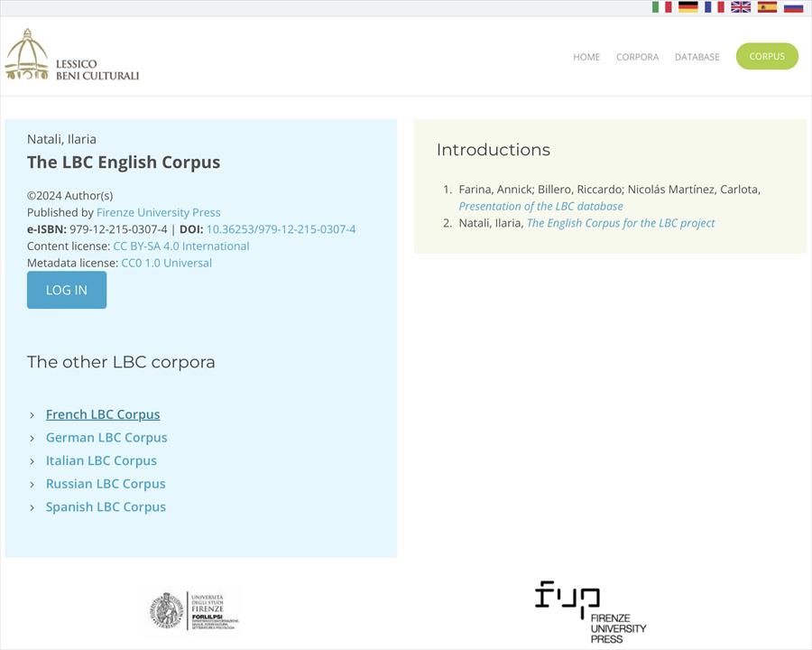Click the chevron beside German LBC Corpus
Screen dimensions: 812x650
click(32, 439)
